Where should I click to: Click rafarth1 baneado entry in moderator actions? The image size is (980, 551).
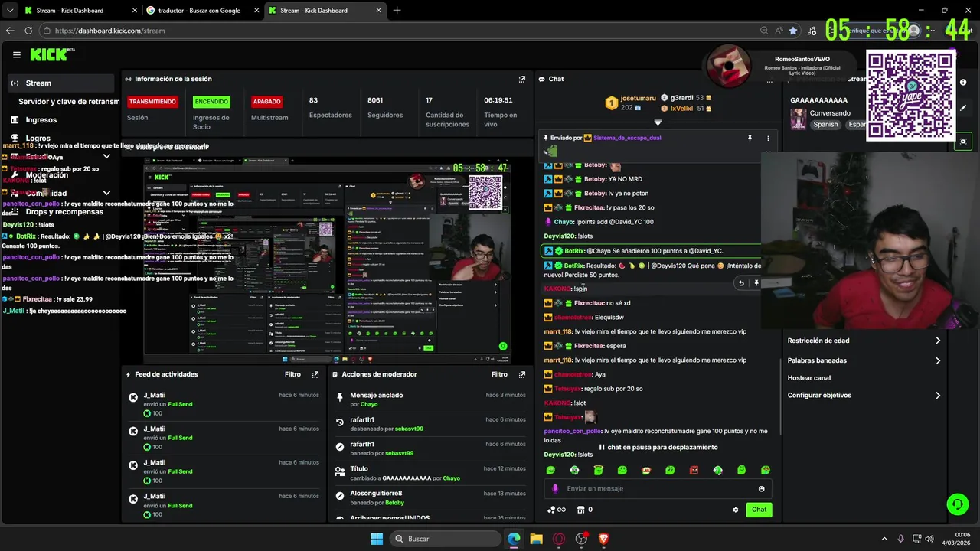(430, 448)
